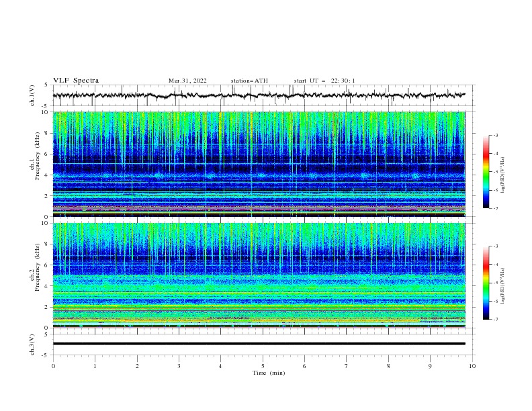
Task: Click the "-7" tick on ch.2 colorbar
Action: coord(495,320)
